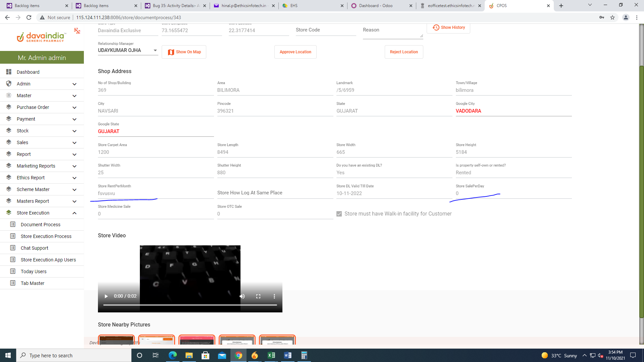This screenshot has width=644, height=362.
Task: Open video more options menu
Action: pos(274,296)
